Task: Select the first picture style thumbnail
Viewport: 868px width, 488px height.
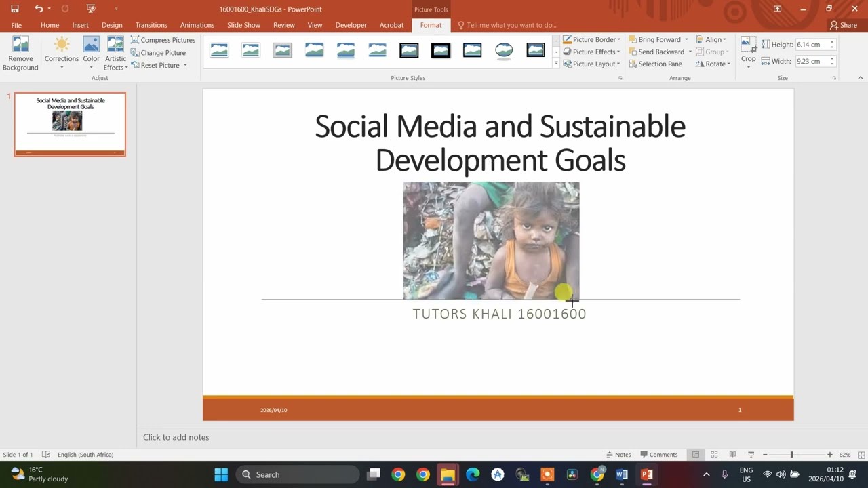Action: click(x=219, y=50)
